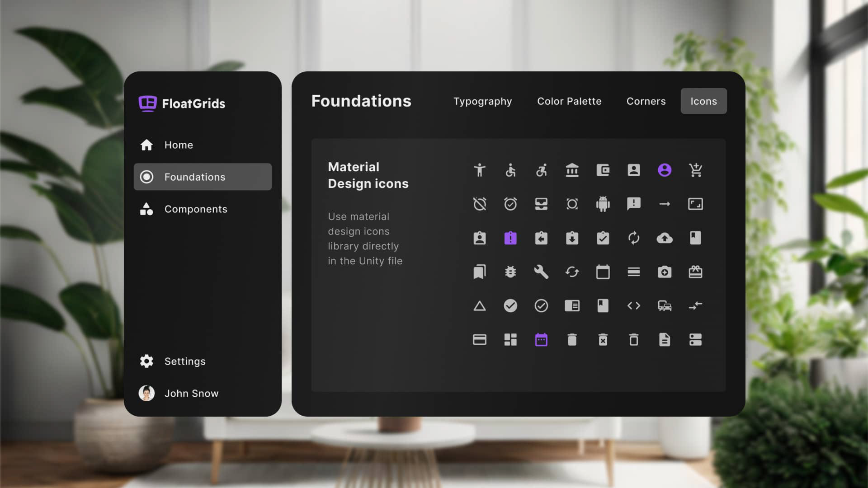Viewport: 868px width, 488px height.
Task: Click the 'Foundations' page title
Action: click(361, 101)
